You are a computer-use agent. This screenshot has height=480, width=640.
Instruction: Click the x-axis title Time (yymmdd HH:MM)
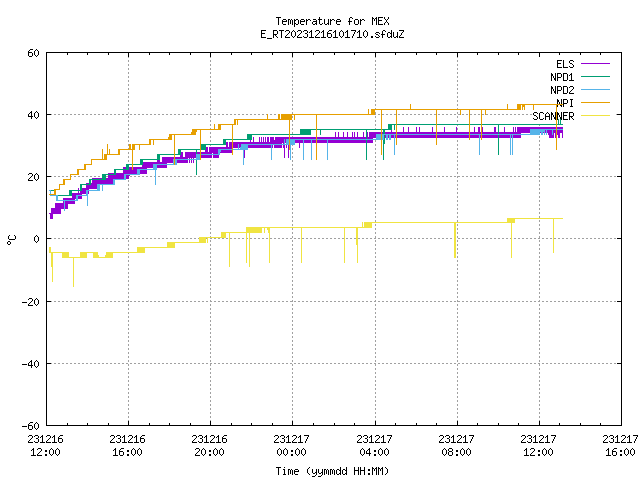(x=332, y=471)
